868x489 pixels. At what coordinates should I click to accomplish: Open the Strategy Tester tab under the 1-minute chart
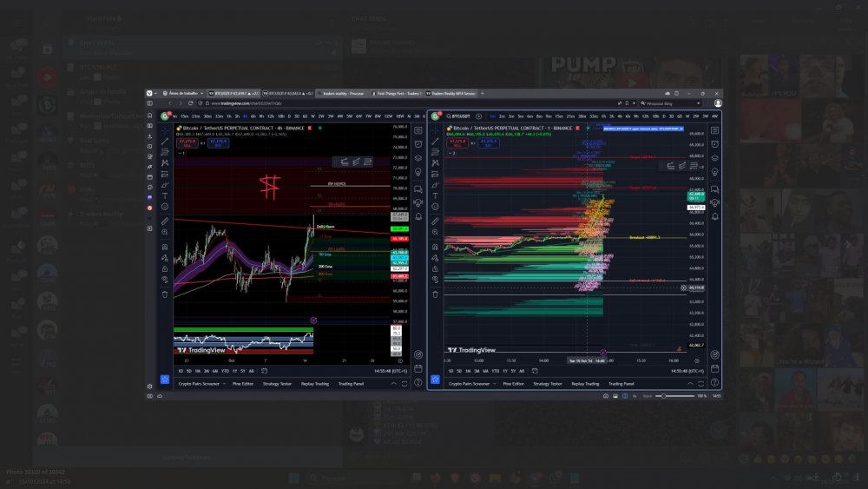(548, 384)
